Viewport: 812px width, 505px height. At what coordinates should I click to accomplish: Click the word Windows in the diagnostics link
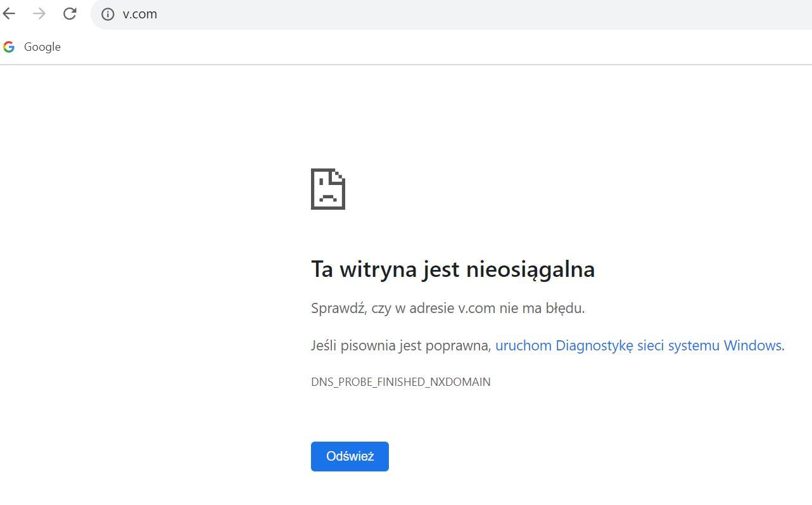click(752, 345)
